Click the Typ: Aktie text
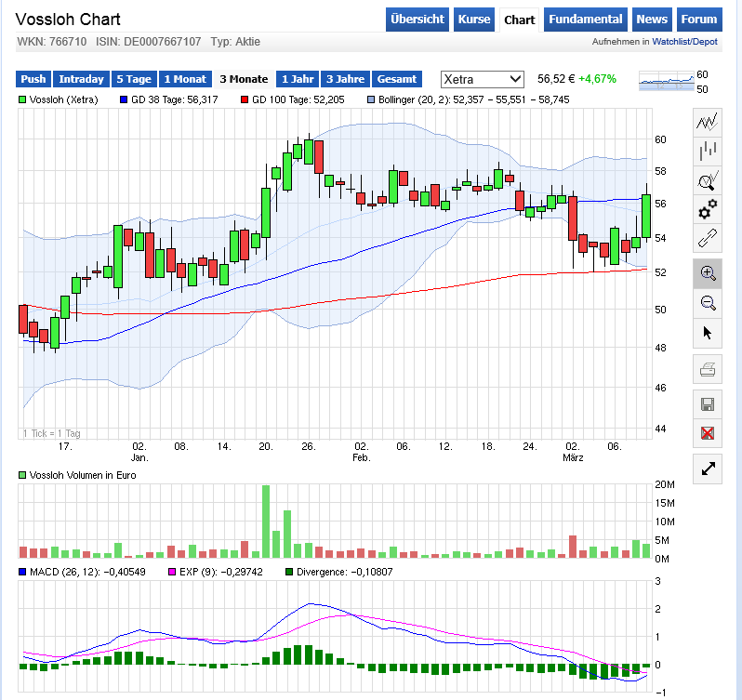742x700 pixels. 235,42
